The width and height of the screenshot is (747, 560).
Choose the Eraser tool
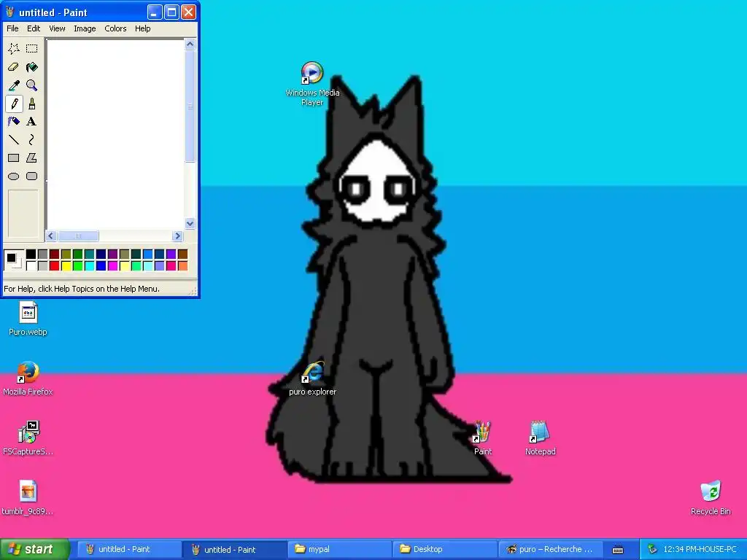(14, 67)
